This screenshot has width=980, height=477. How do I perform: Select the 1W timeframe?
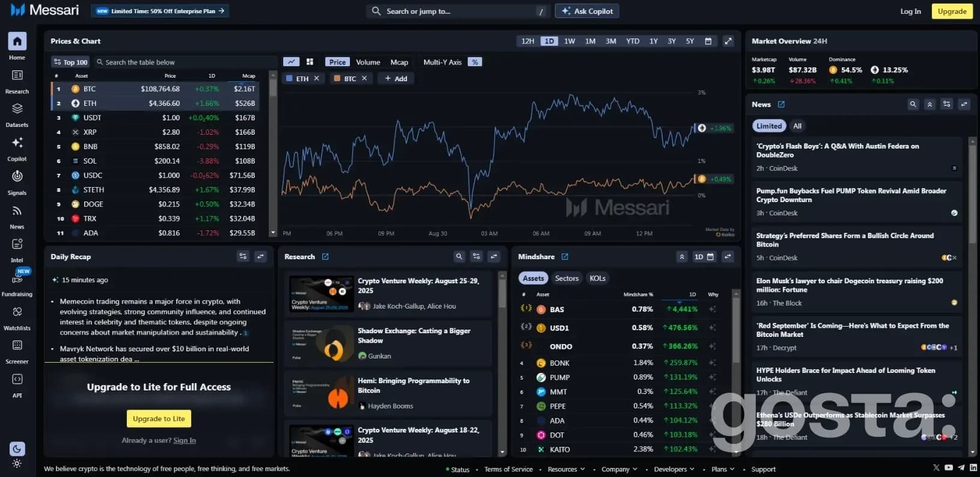click(x=569, y=41)
